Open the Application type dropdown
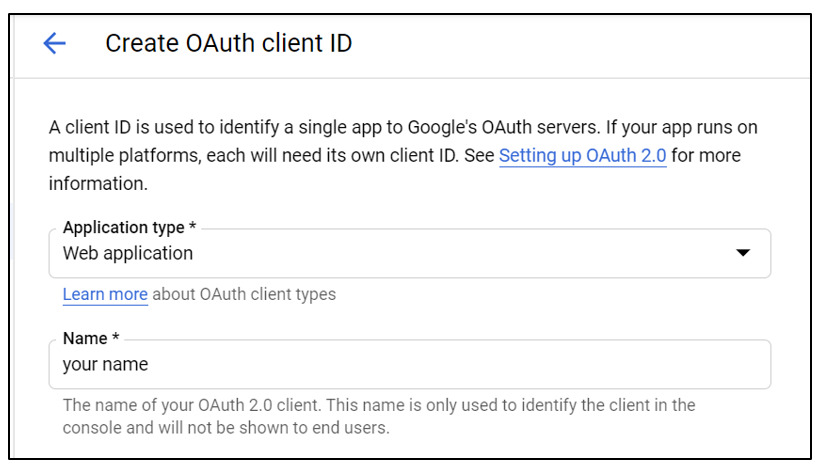This screenshot has height=468, width=822. (x=409, y=254)
